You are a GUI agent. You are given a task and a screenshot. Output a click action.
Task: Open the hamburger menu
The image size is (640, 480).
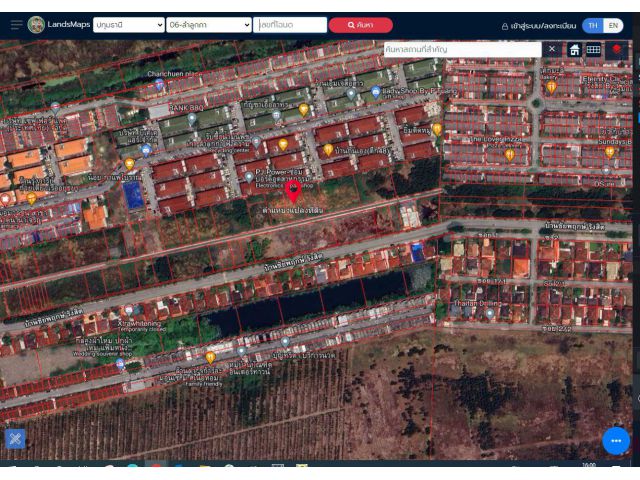(x=16, y=25)
